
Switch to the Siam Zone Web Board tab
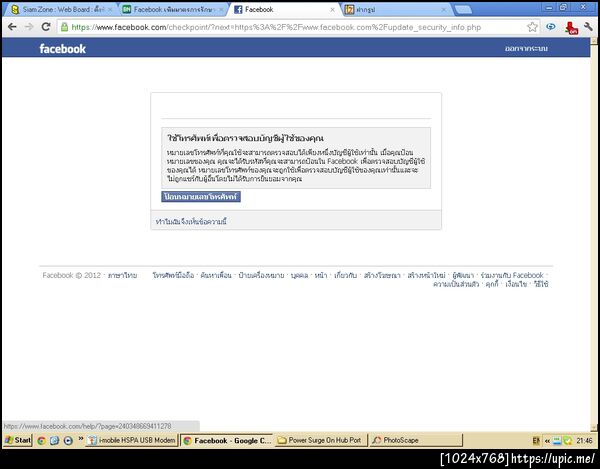(59, 10)
